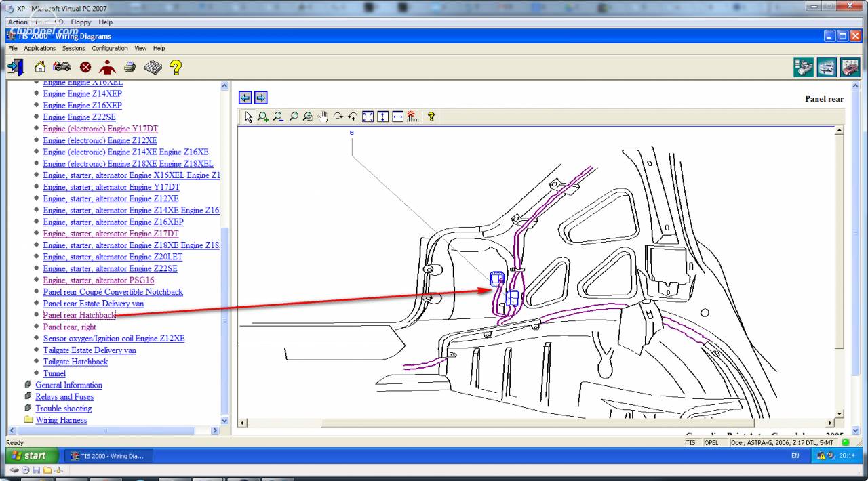Screen dimensions: 868x481
Task: Rotate the diagram counterclockwise
Action: coord(353,117)
